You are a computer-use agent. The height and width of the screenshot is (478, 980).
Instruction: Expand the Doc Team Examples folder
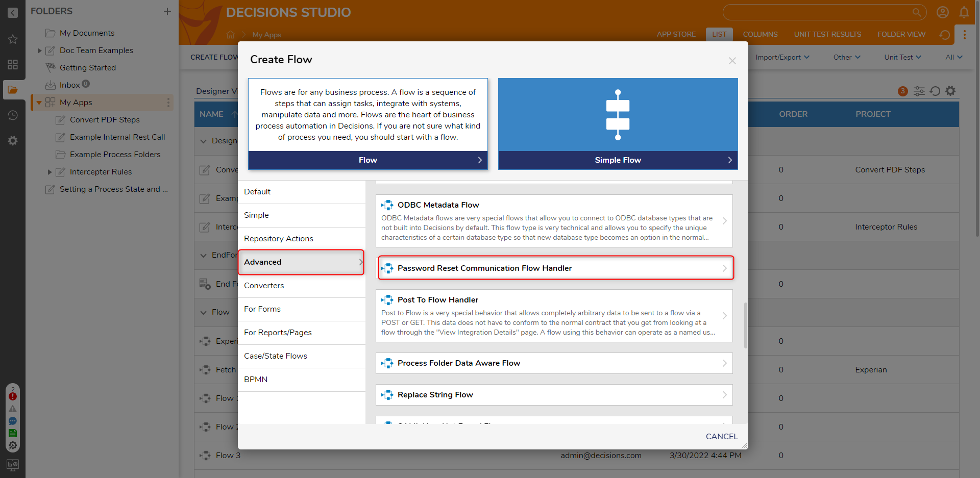39,51
